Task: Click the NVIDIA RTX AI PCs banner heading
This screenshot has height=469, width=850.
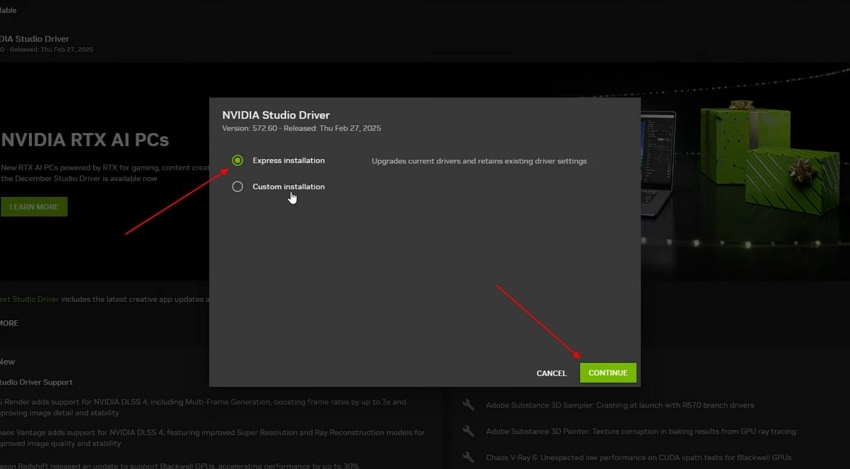Action: click(85, 140)
